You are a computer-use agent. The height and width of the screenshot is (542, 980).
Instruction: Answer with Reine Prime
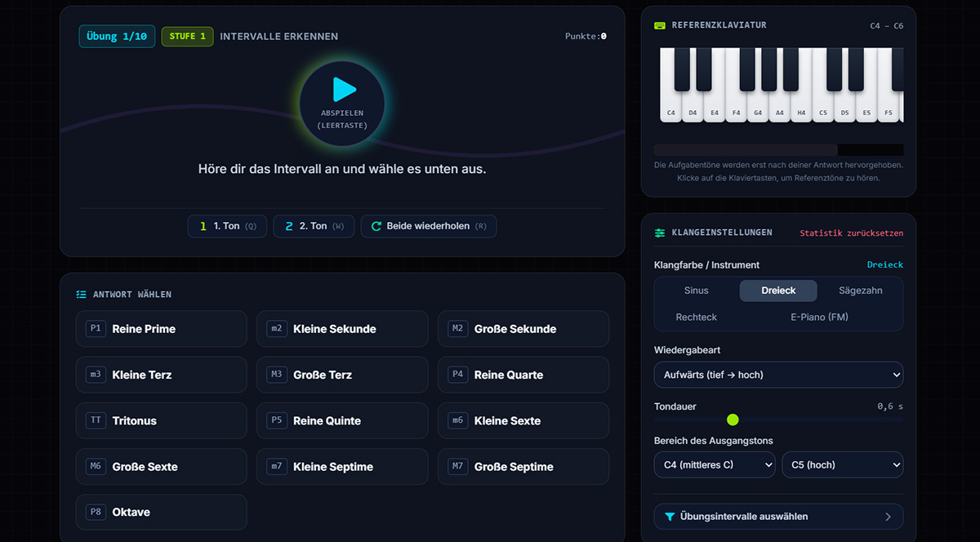click(162, 329)
